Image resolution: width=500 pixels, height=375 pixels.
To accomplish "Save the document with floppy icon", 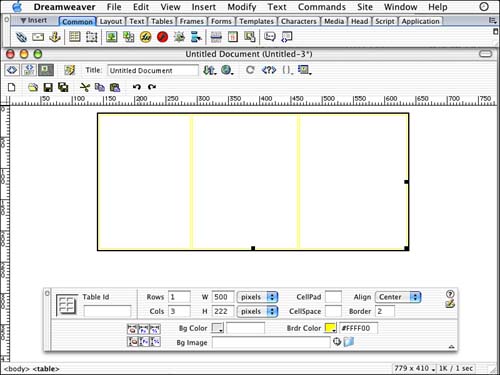I will 48,87.
